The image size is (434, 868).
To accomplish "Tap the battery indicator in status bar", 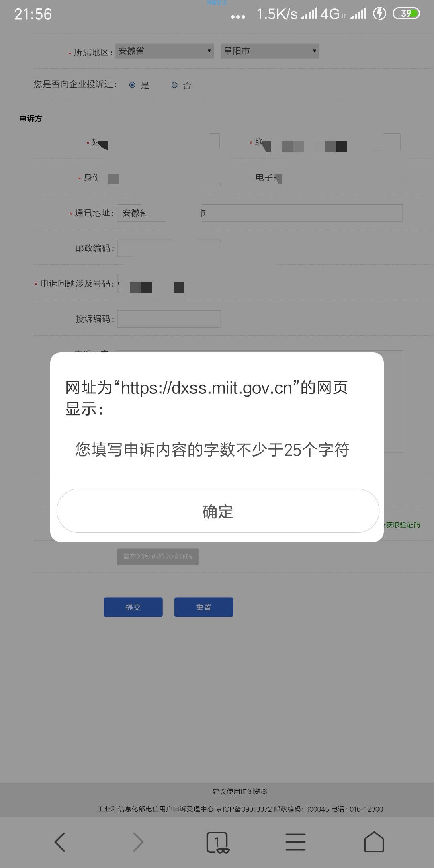I will tap(405, 14).
